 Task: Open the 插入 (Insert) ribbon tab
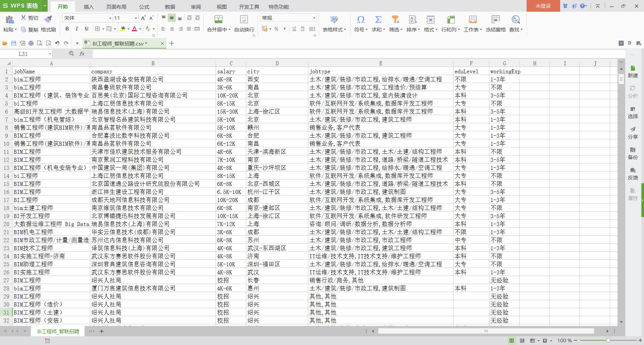(x=89, y=7)
